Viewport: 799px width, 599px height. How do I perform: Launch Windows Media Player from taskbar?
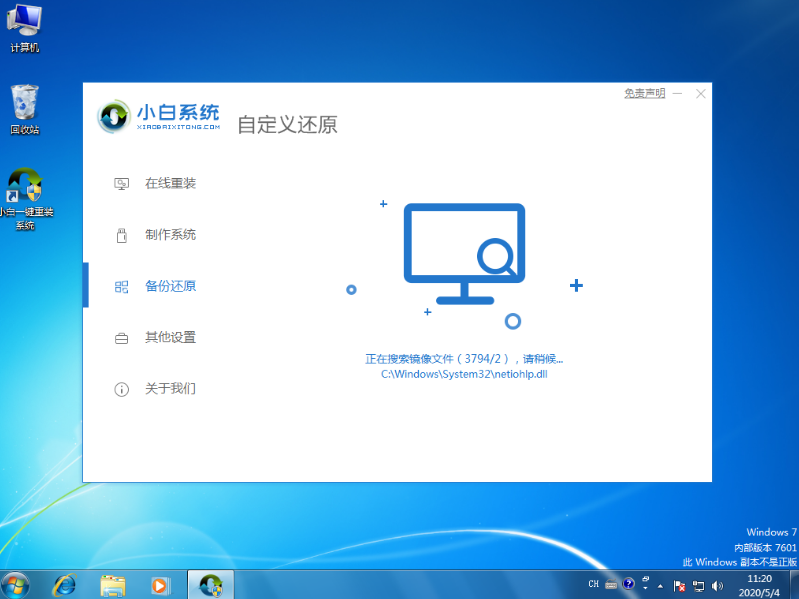point(159,584)
